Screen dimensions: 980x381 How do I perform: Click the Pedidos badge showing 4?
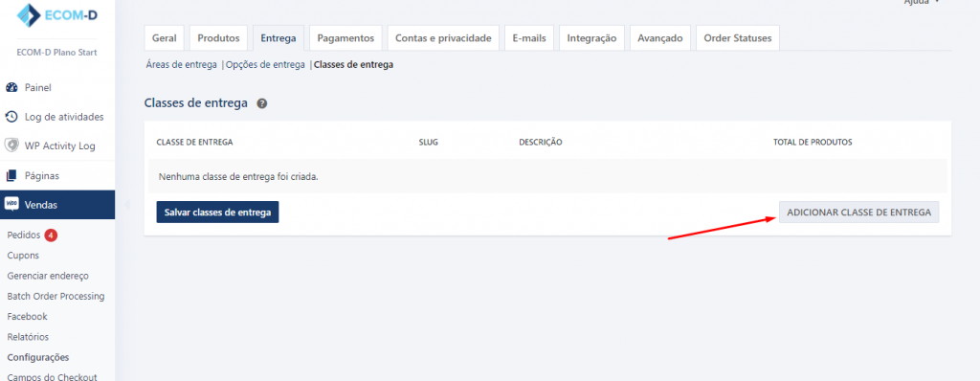(52, 235)
